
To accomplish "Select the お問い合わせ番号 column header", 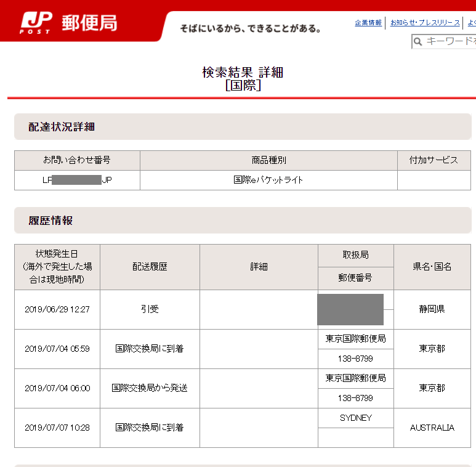I will point(77,160).
